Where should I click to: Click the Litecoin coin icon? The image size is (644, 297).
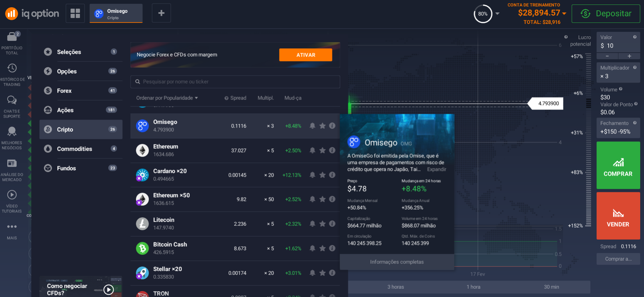pyautogui.click(x=142, y=224)
